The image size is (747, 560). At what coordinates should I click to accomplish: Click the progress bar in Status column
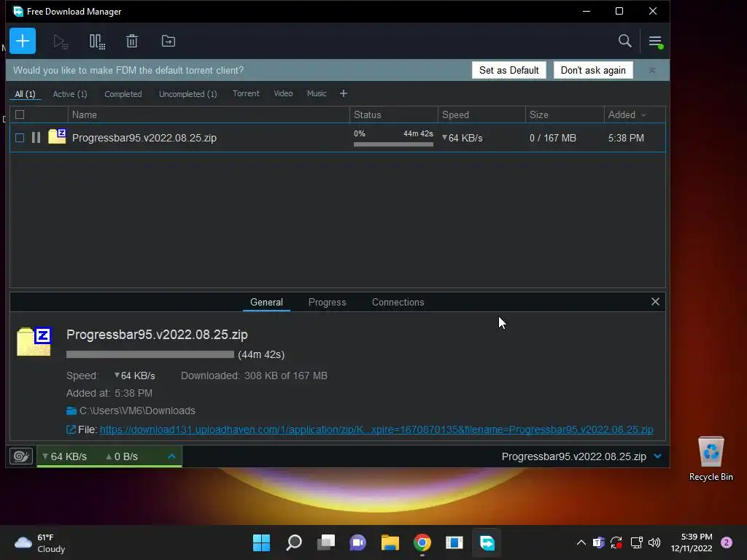pyautogui.click(x=393, y=144)
